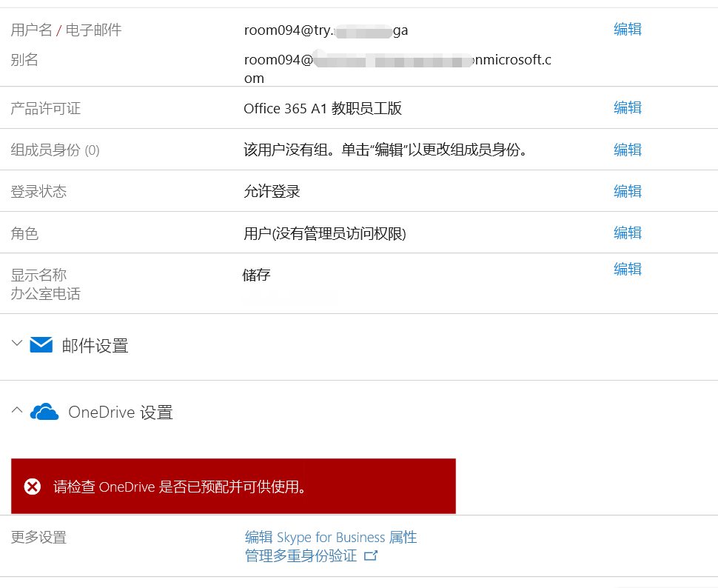
Task: Edit the 组成员身份 row
Action: [628, 150]
